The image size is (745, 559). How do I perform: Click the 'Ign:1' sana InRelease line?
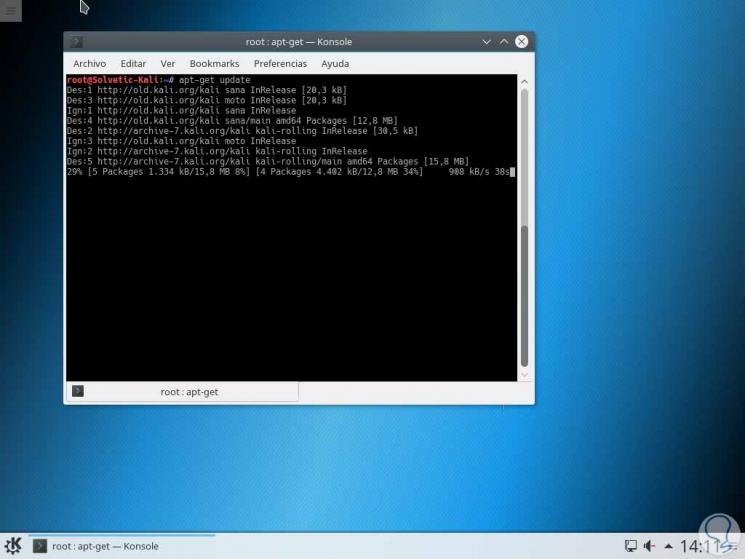(x=181, y=111)
